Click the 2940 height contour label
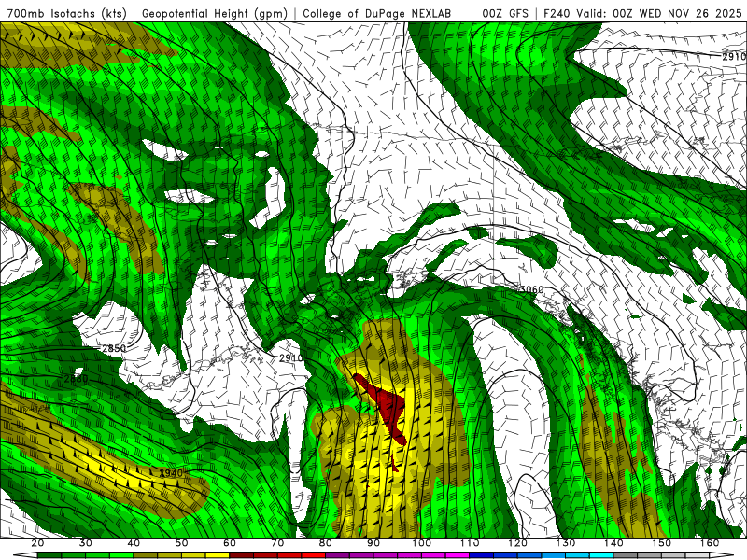The image size is (747, 560). point(171,473)
